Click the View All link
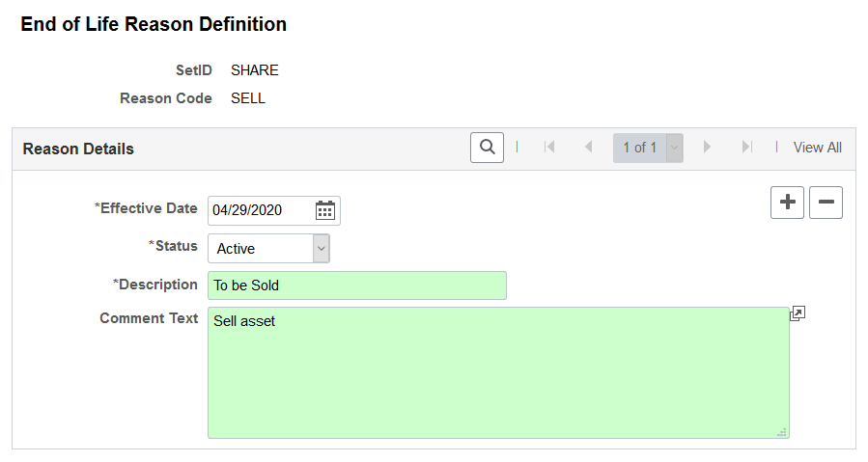 click(x=817, y=148)
